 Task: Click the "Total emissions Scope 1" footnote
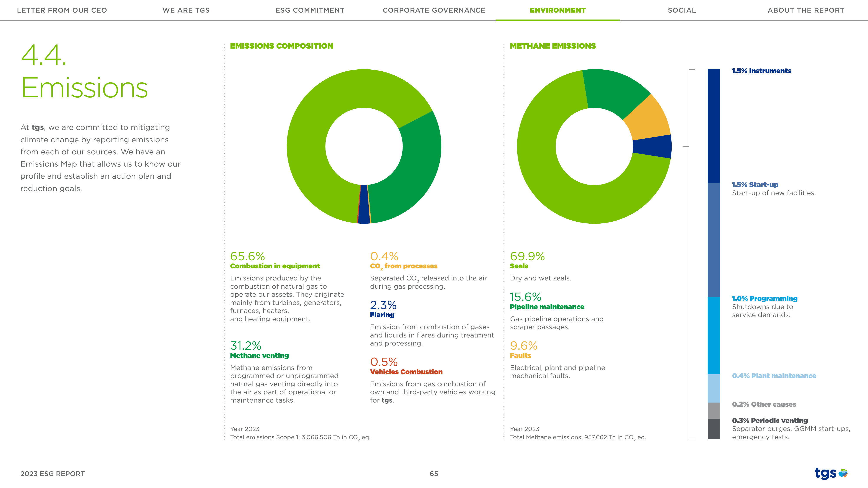(300, 437)
